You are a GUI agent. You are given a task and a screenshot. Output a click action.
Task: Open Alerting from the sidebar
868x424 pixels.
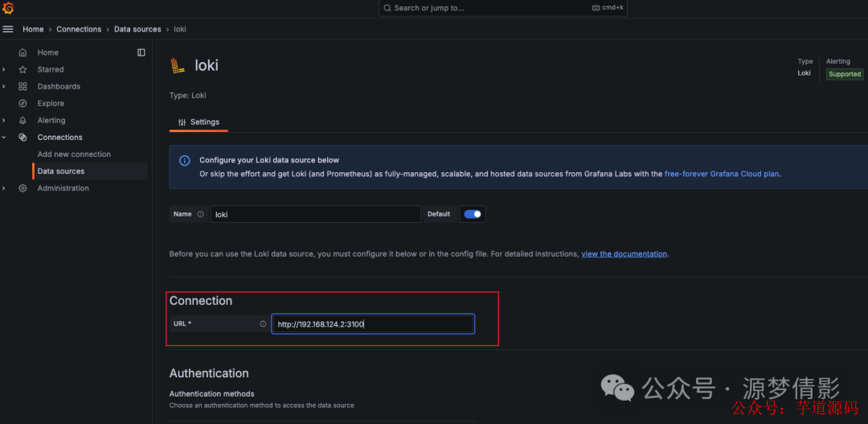click(51, 120)
